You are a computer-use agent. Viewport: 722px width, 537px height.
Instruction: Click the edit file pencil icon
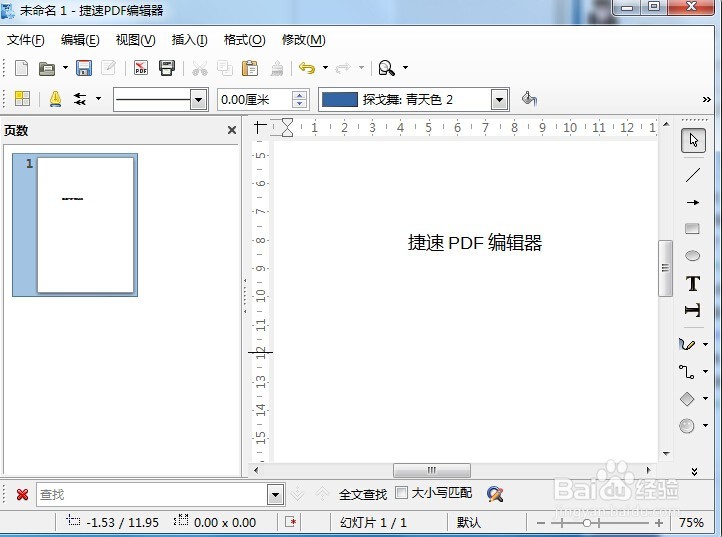(108, 68)
